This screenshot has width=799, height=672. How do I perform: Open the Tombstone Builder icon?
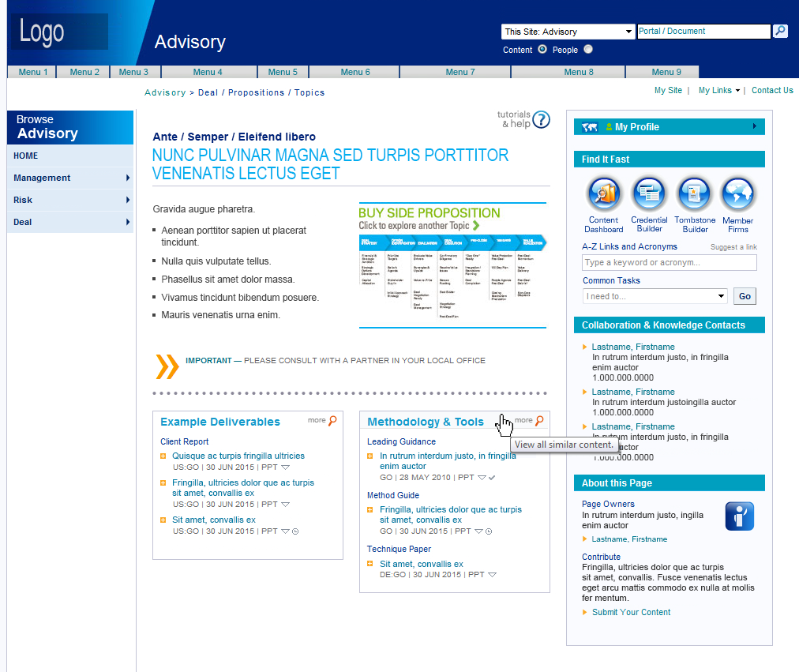point(694,193)
